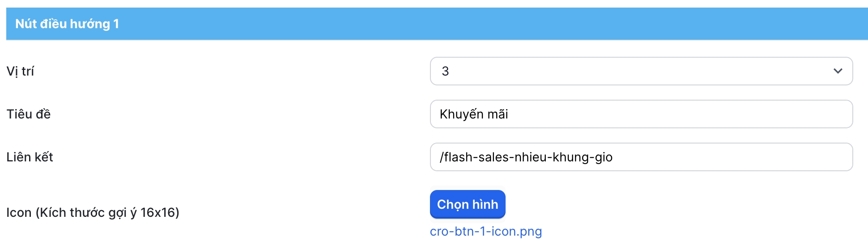This screenshot has height=245, width=868.
Task: Click the 'Tiêu đề' field label
Action: 29,114
